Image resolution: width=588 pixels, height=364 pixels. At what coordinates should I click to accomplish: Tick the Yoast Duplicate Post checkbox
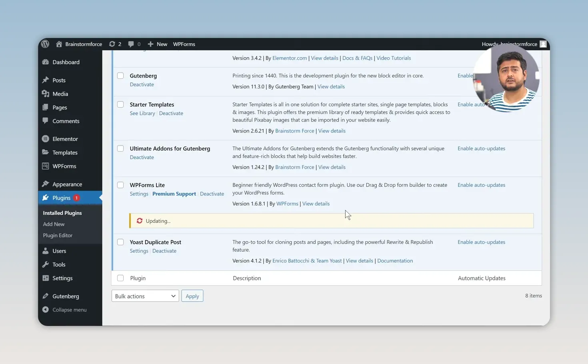pyautogui.click(x=120, y=242)
